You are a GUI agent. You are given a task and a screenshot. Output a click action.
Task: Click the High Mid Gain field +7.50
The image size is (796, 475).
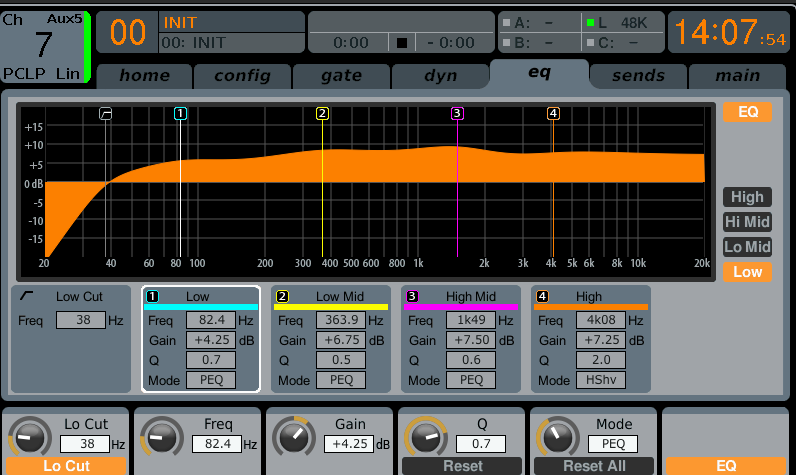[x=471, y=340]
